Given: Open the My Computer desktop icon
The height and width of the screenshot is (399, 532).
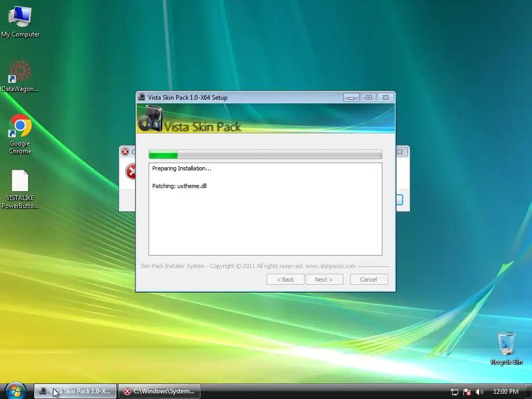Looking at the screenshot, I should pos(20,22).
